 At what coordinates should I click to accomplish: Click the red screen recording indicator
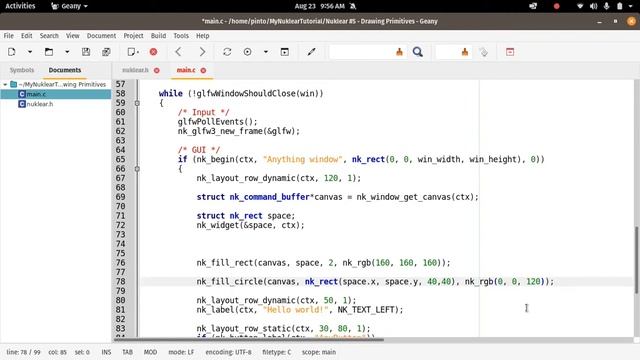coord(556,6)
